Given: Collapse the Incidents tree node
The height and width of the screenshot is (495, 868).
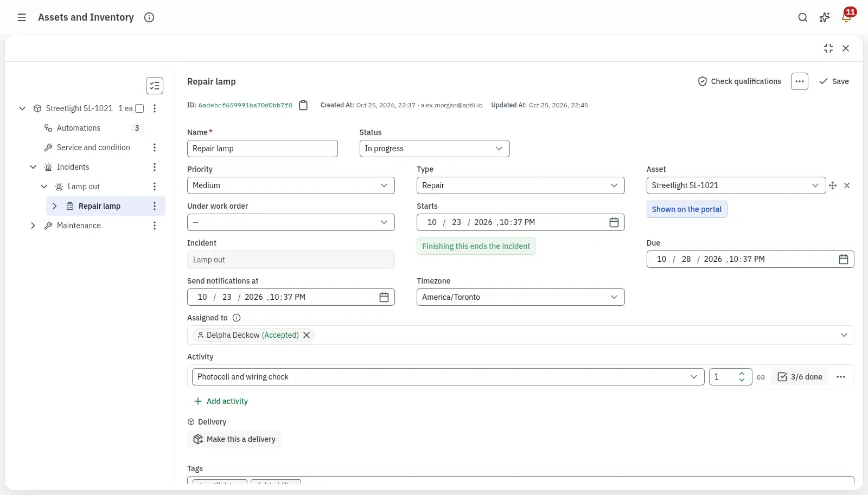Looking at the screenshot, I should pos(33,167).
